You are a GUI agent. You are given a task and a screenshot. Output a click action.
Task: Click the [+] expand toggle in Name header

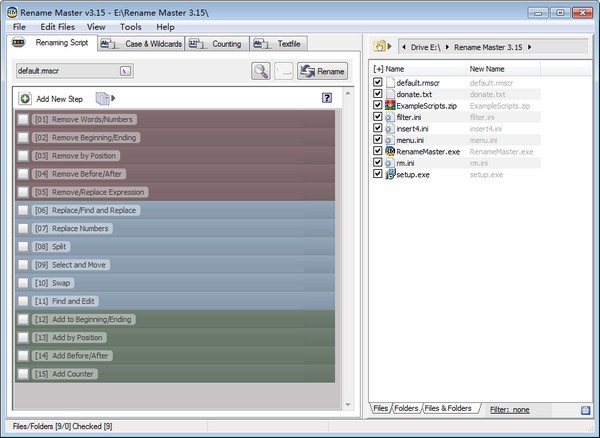(x=378, y=69)
